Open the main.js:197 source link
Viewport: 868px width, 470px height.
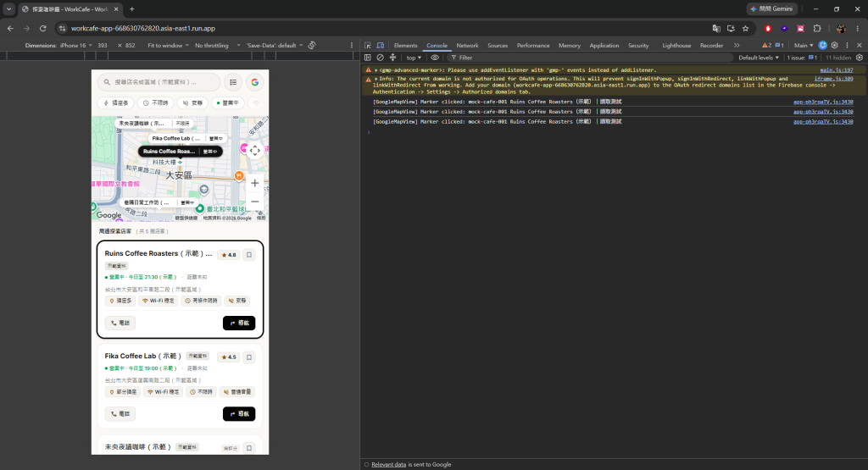point(837,70)
